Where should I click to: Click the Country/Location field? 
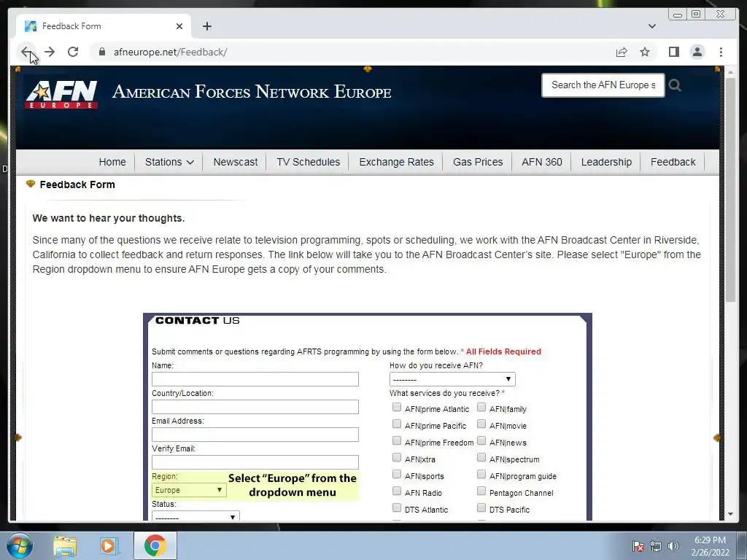pyautogui.click(x=255, y=407)
